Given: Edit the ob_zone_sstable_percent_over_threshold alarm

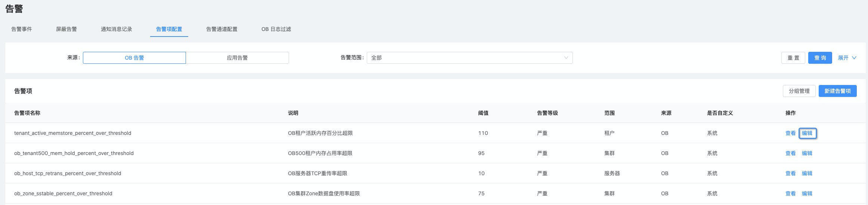Looking at the screenshot, I should (x=807, y=193).
